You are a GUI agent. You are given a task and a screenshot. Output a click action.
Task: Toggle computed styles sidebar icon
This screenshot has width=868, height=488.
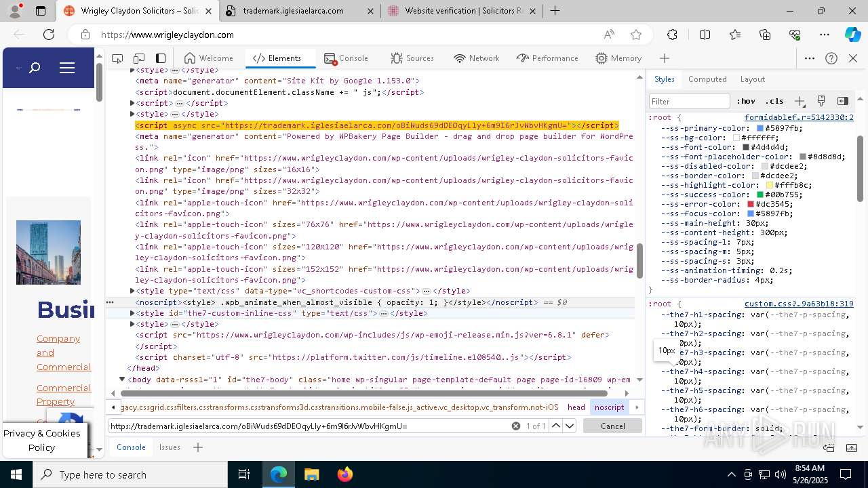coord(843,101)
